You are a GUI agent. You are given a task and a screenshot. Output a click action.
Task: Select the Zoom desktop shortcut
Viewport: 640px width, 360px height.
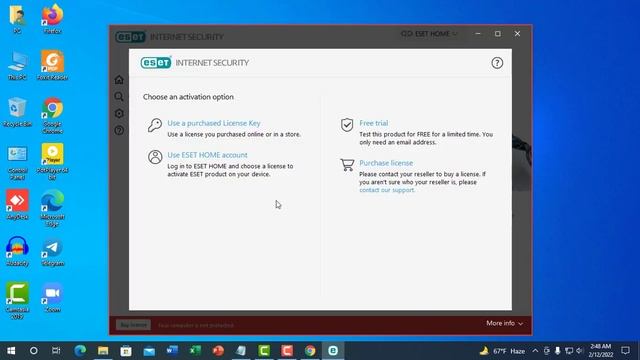52,298
